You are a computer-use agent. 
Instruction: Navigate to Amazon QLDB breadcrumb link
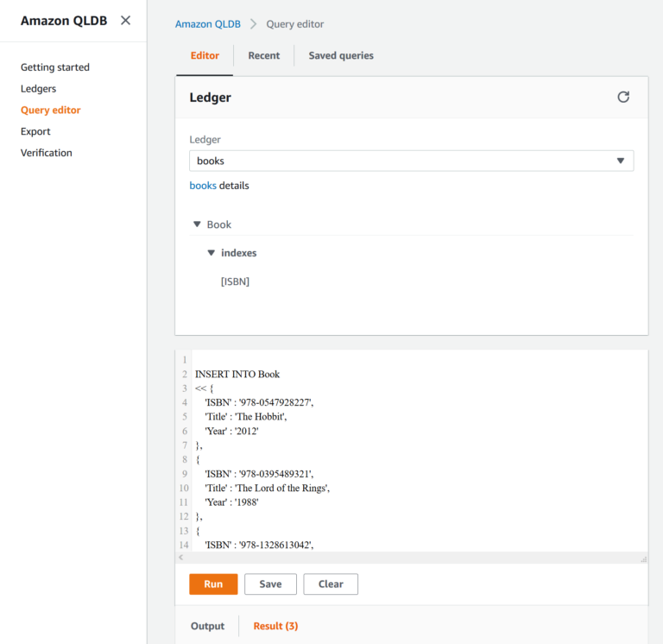click(x=206, y=24)
